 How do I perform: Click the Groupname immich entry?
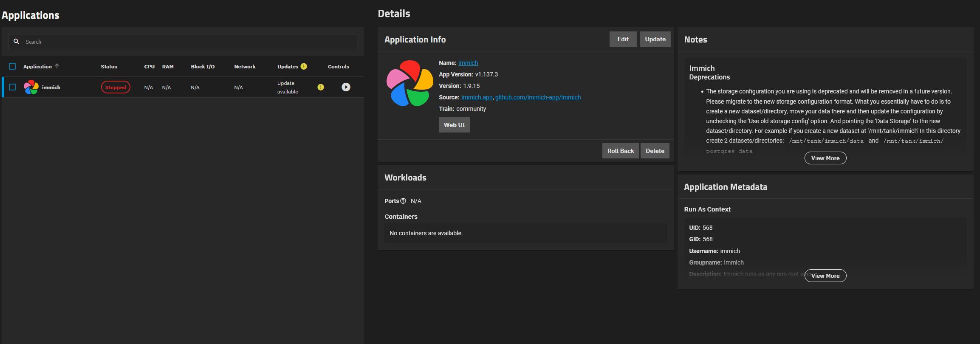[716, 262]
